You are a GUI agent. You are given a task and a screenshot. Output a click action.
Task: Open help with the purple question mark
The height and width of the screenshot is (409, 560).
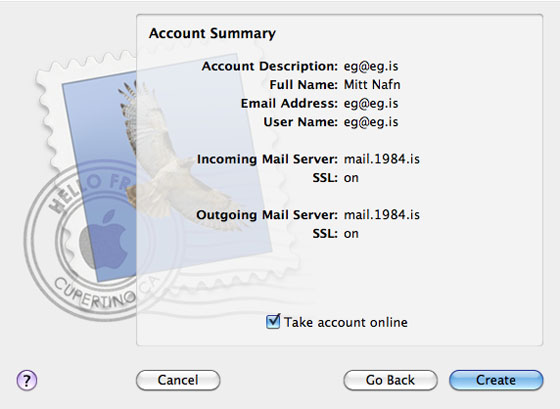point(27,380)
